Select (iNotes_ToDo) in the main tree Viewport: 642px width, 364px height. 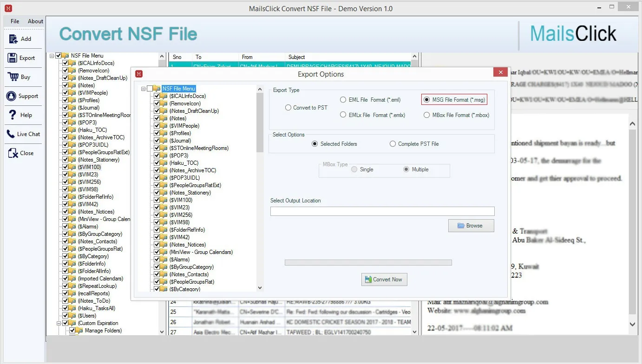click(x=94, y=301)
